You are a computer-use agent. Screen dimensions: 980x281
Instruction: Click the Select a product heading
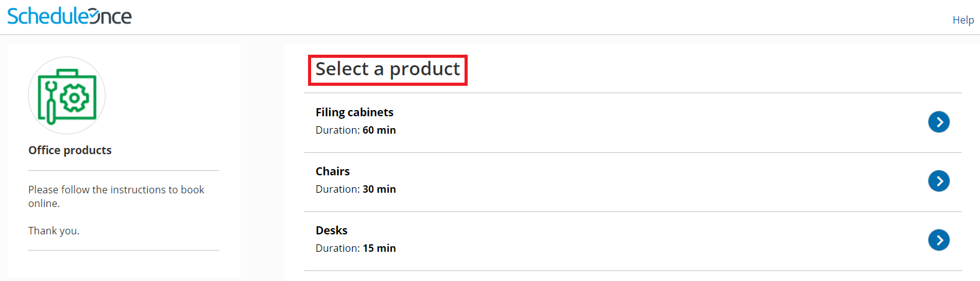[x=388, y=69]
